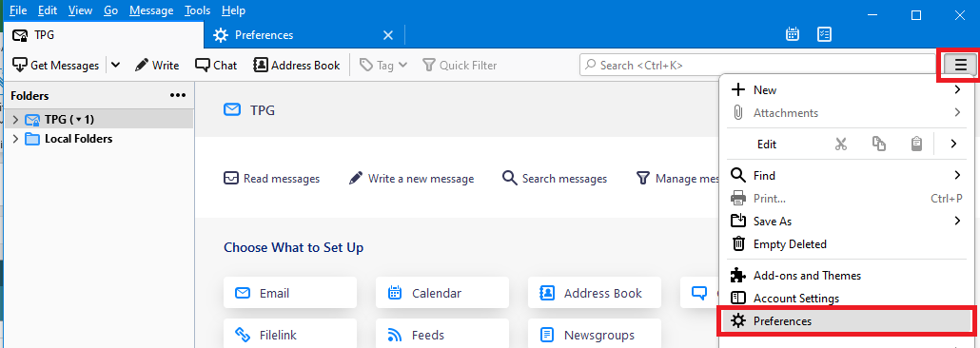Click the Search Ctrl+K input field
This screenshot has width=980, height=348.
(x=757, y=65)
